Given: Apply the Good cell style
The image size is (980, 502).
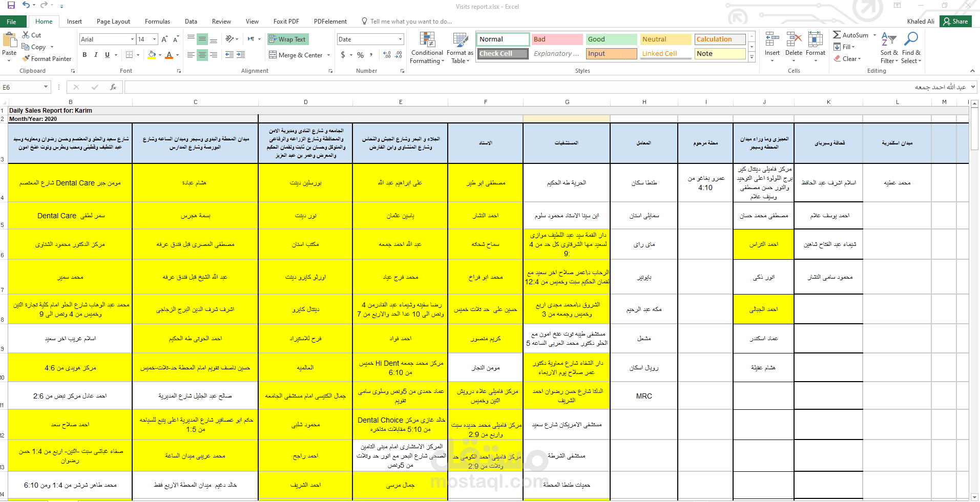Looking at the screenshot, I should click(x=611, y=39).
